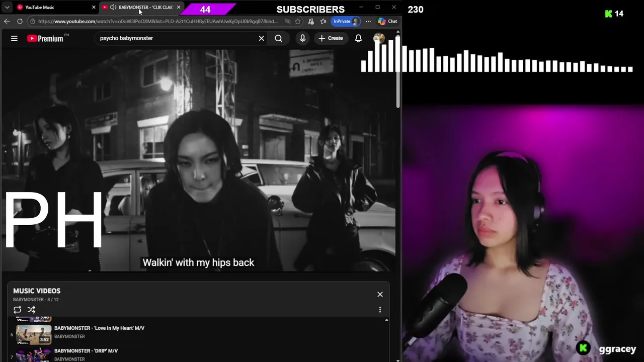Go back in the browser
The width and height of the screenshot is (644, 362).
pyautogui.click(x=7, y=21)
